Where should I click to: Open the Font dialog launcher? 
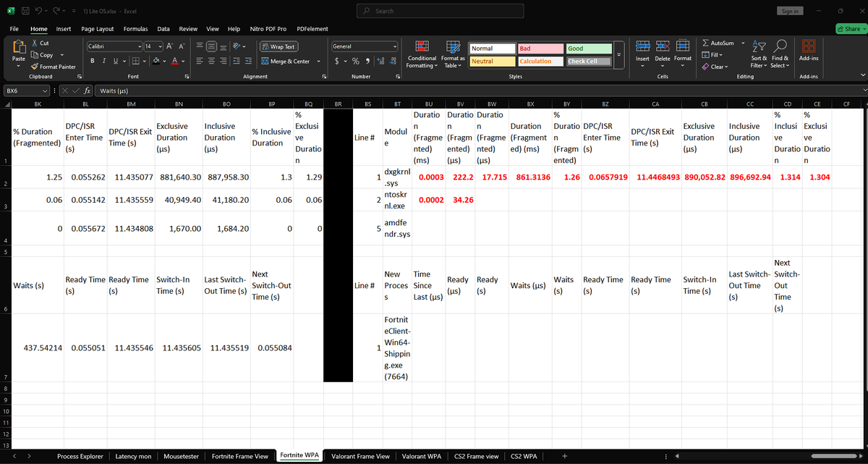[x=186, y=76]
